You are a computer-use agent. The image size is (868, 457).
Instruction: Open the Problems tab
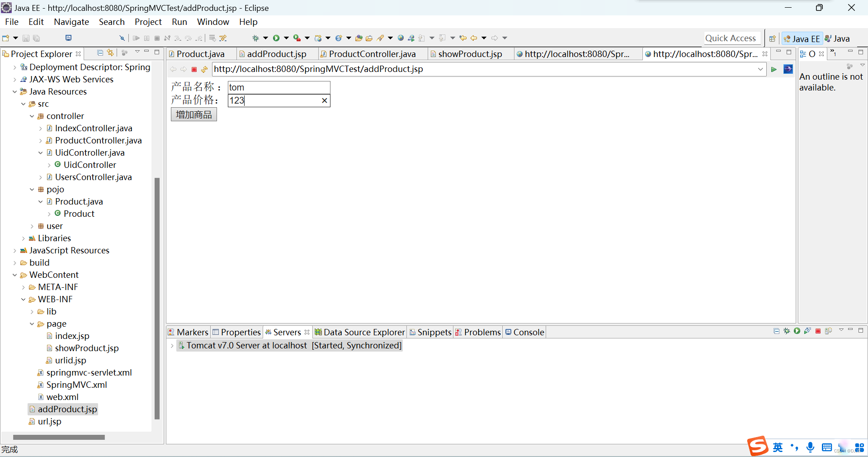coord(478,332)
